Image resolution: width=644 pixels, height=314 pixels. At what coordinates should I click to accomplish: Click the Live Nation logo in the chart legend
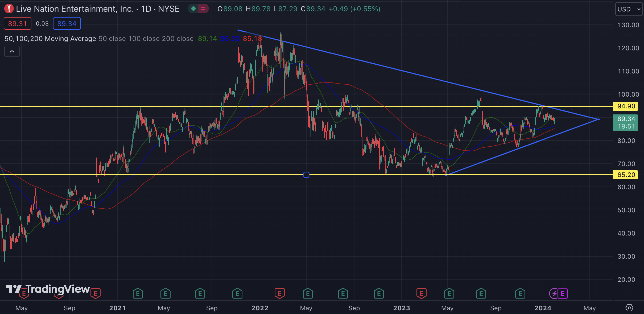(x=9, y=9)
